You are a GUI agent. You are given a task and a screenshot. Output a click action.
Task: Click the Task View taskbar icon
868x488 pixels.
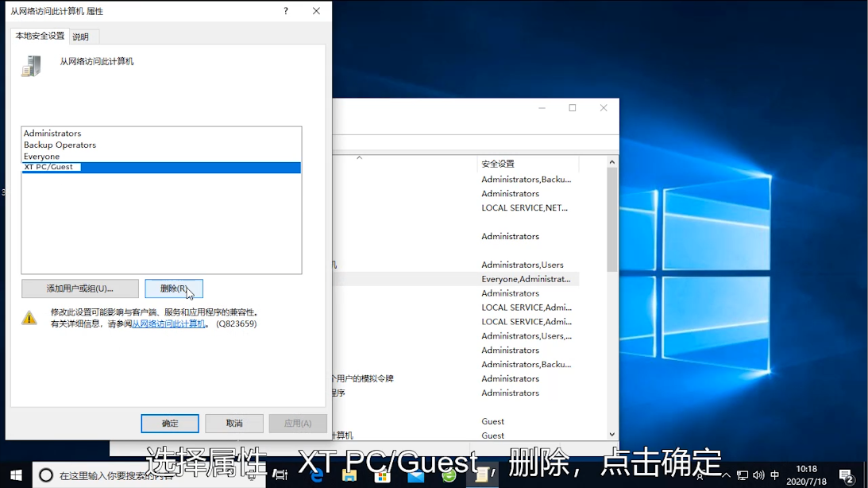tap(280, 475)
